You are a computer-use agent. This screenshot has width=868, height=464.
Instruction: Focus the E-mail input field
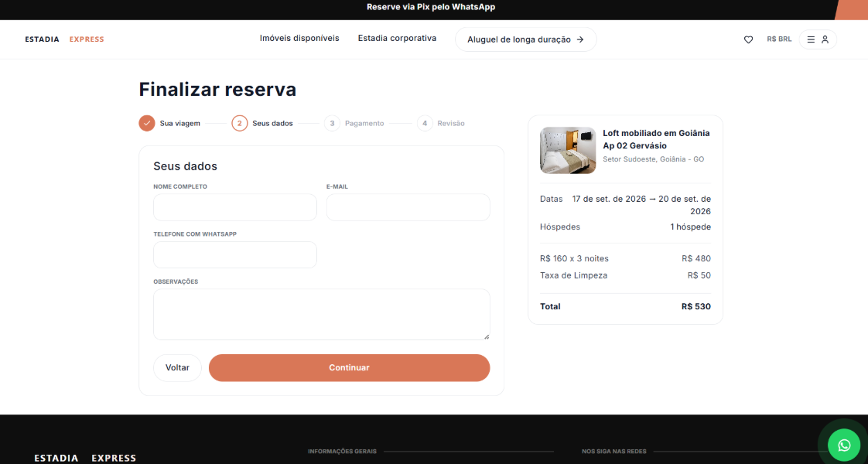click(x=408, y=207)
